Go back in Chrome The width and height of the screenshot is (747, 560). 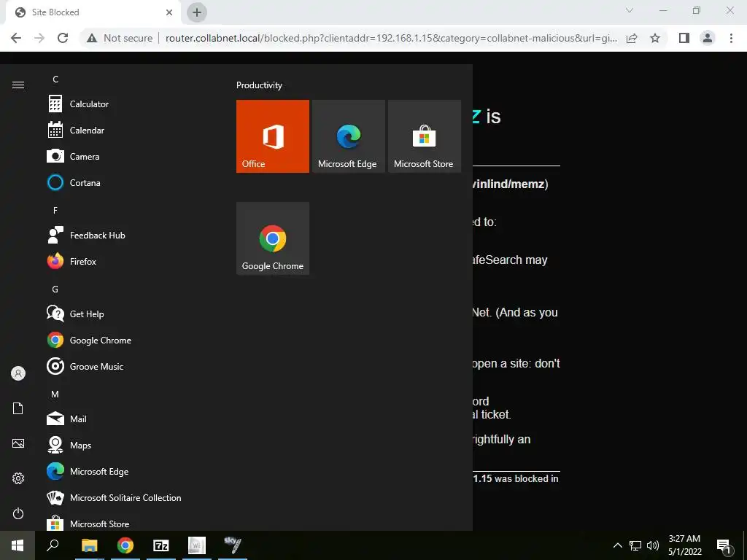pyautogui.click(x=16, y=38)
